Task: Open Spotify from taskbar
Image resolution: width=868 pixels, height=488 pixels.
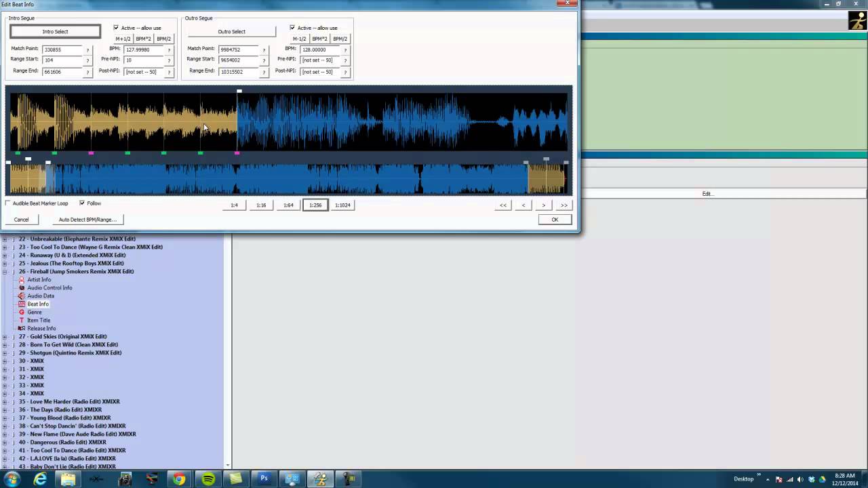Action: tap(208, 479)
